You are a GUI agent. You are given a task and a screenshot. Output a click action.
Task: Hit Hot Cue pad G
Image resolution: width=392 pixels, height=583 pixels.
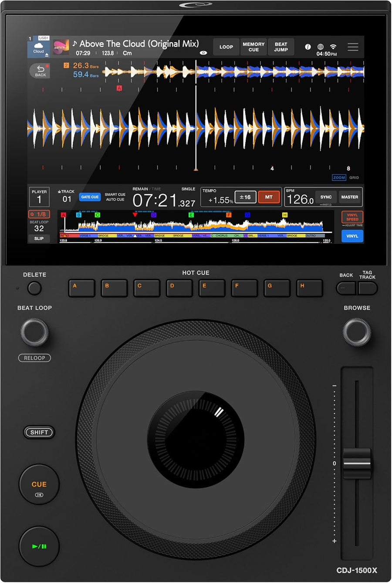pyautogui.click(x=277, y=288)
